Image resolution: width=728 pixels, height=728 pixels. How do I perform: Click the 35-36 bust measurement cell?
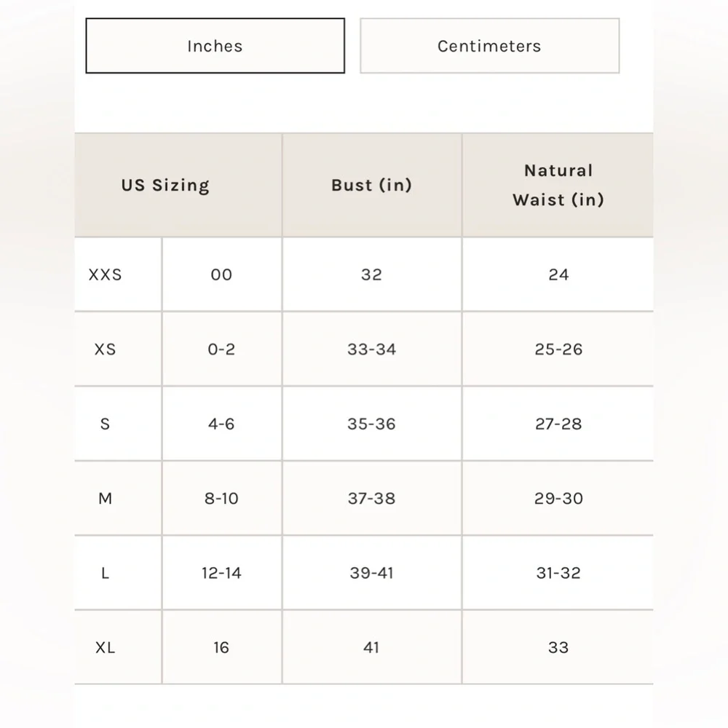tap(371, 424)
